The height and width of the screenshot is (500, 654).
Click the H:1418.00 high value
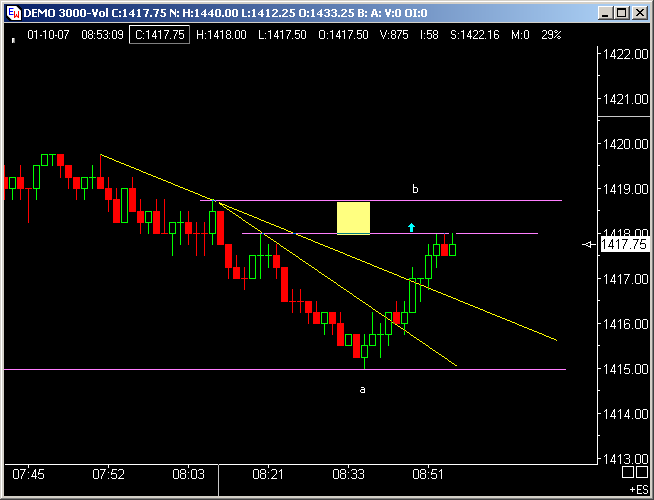point(221,35)
